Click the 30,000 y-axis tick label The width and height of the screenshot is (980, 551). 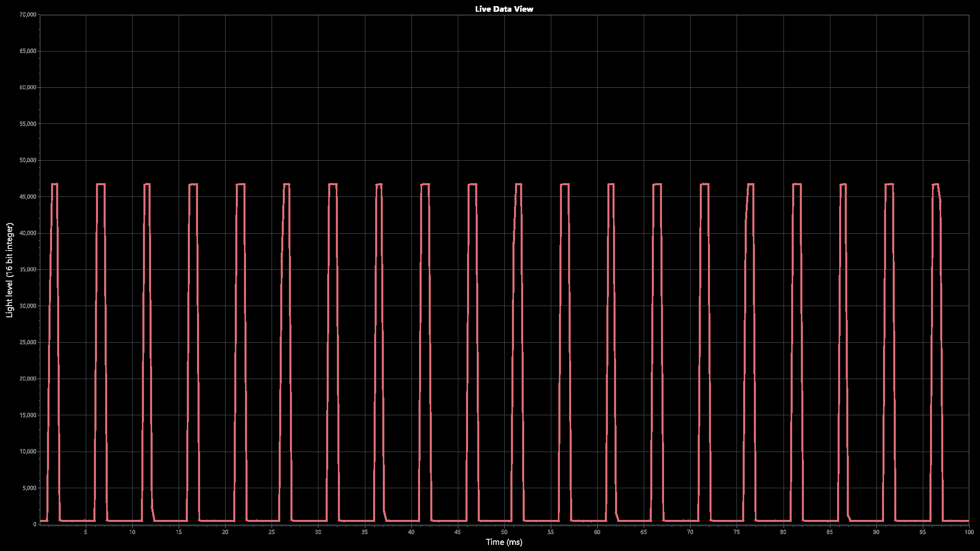(28, 306)
